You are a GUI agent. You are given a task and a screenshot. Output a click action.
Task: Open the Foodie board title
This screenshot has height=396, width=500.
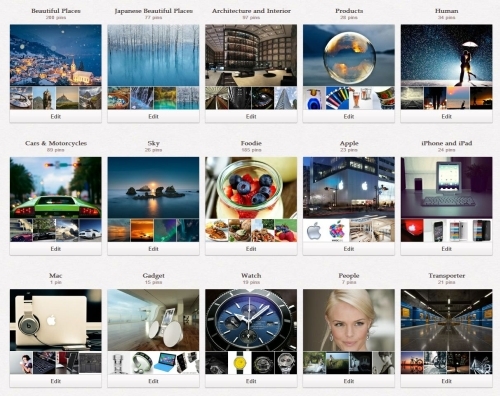[x=251, y=143]
